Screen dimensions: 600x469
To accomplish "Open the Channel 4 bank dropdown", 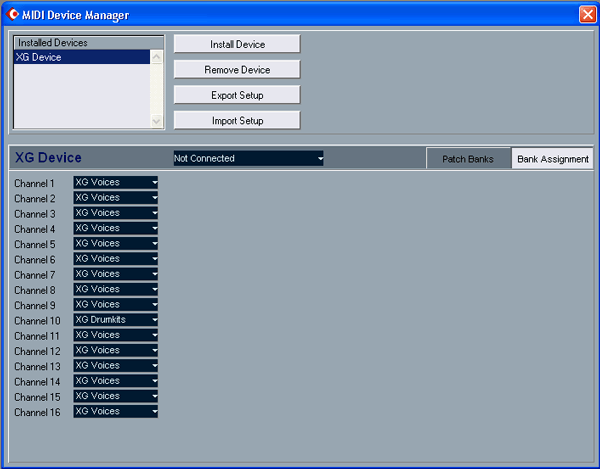I will click(x=116, y=228).
